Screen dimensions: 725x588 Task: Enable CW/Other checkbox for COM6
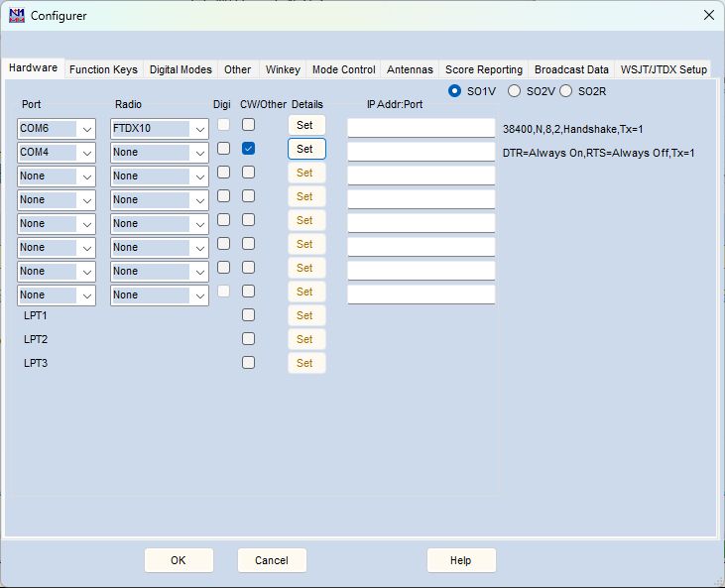pos(249,125)
